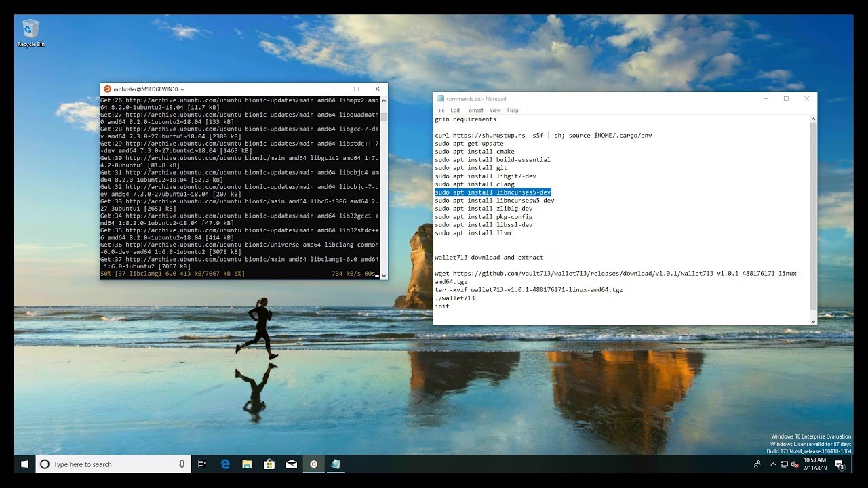
Task: Click the Get:37 libclang1-6.0 terminal line
Action: pos(240,263)
